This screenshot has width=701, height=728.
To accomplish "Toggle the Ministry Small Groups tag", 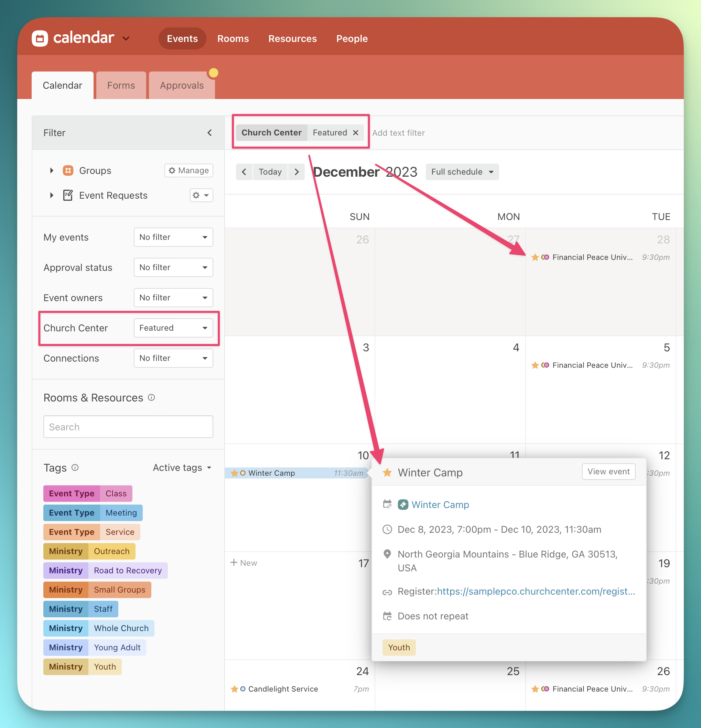I will tap(97, 589).
